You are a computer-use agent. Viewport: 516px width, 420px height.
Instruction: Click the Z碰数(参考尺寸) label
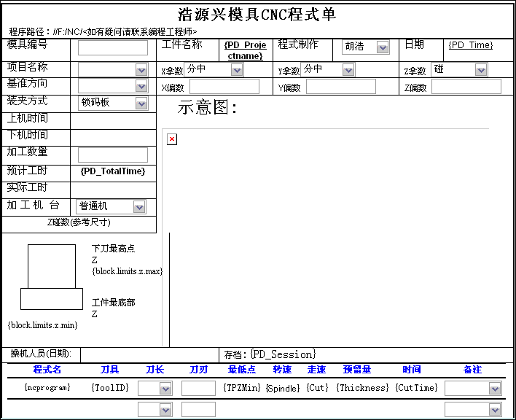point(79,222)
